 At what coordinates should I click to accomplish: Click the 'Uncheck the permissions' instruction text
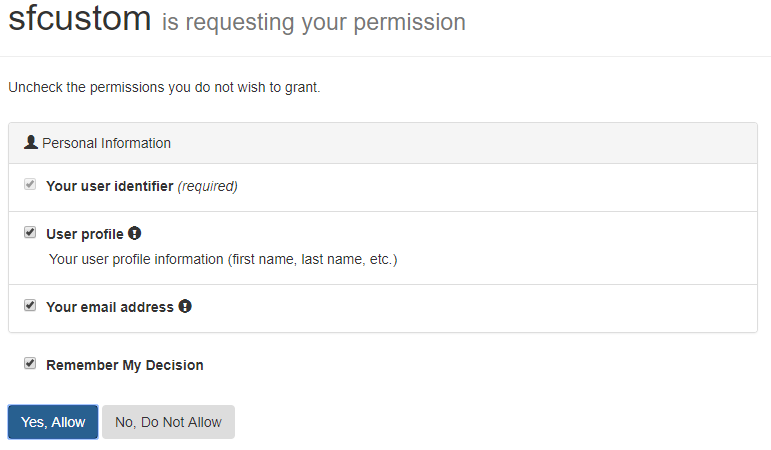(x=164, y=87)
